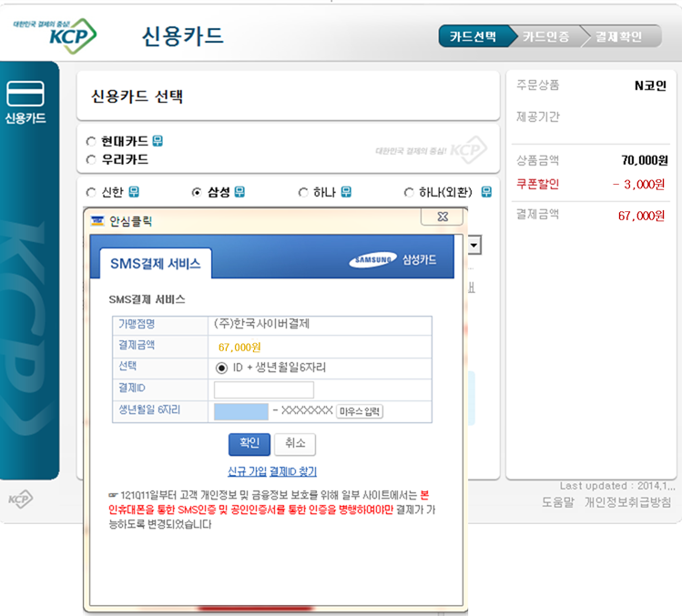Select the 하나 card radio button
Screen dimensions: 682x616
click(x=303, y=192)
